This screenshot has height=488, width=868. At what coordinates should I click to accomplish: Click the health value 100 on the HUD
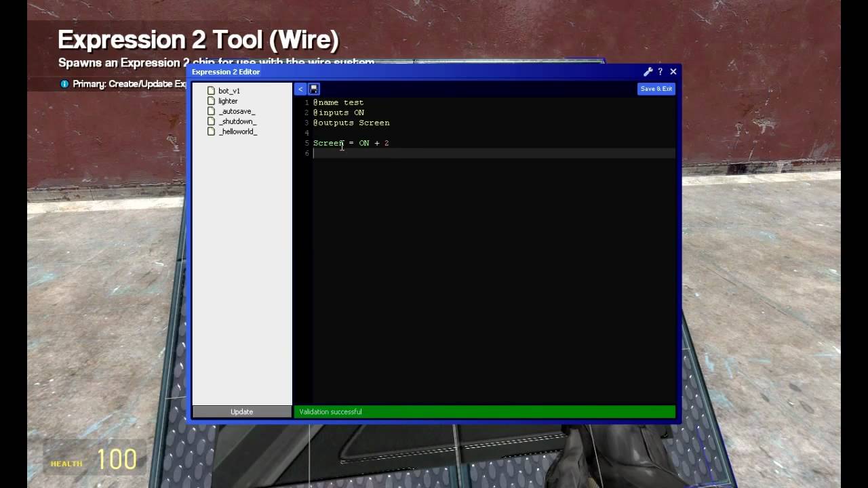(x=117, y=460)
